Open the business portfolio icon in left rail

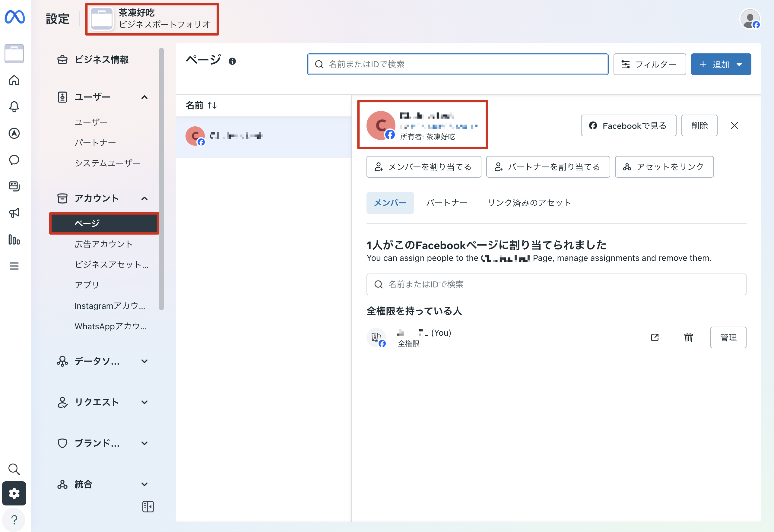[x=14, y=54]
